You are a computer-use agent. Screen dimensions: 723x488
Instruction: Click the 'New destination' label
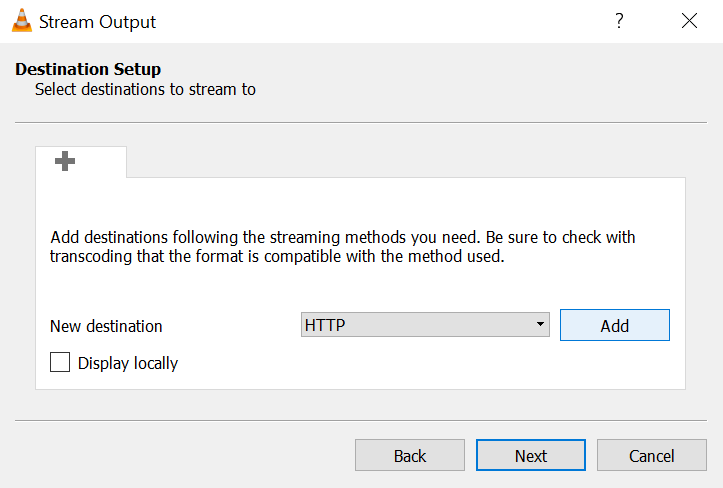[x=106, y=326]
